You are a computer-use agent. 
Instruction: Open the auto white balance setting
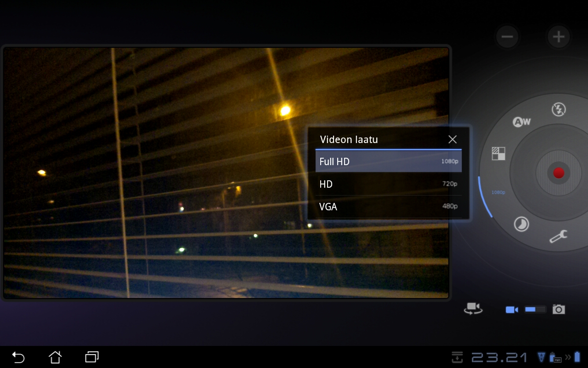click(x=521, y=122)
